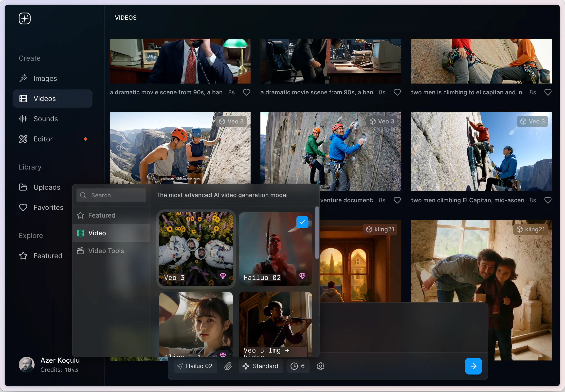The width and height of the screenshot is (565, 392).
Task: Choose the Veo 3 model card
Action: coord(196,249)
